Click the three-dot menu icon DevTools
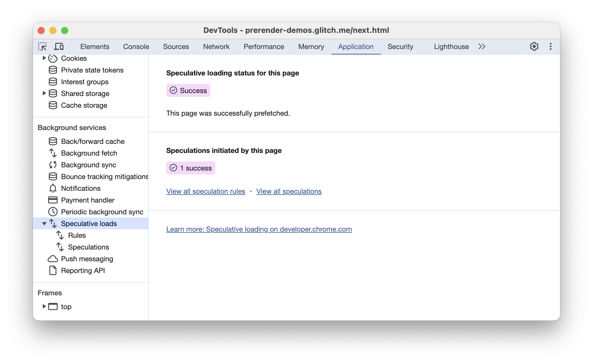593x364 pixels. pos(551,47)
